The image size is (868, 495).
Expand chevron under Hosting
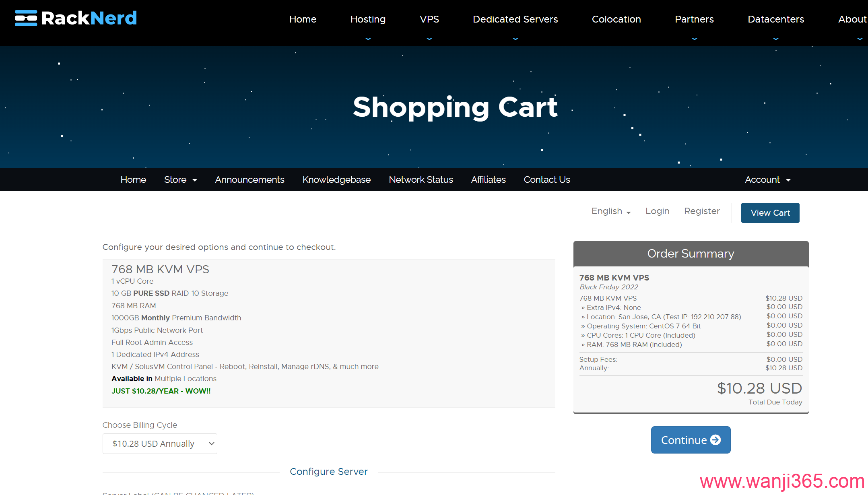tap(368, 39)
